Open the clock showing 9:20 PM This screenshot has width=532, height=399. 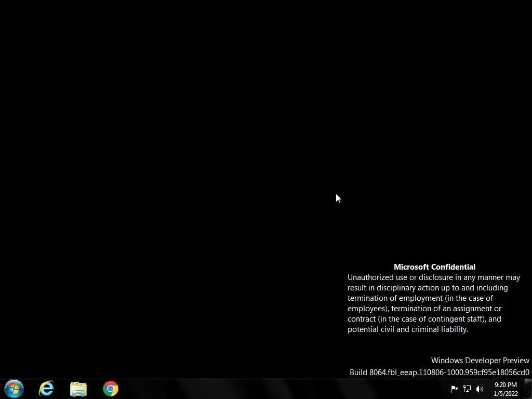pyautogui.click(x=506, y=389)
